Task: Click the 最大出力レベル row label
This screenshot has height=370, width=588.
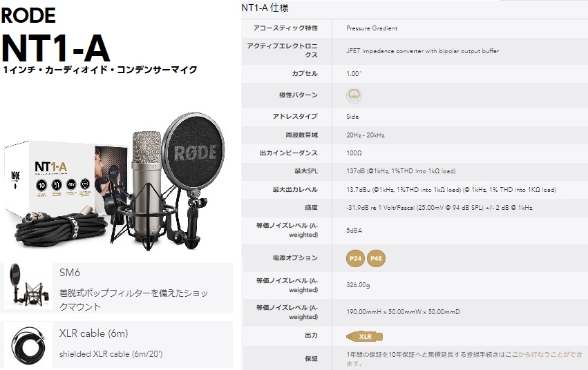Action: pos(295,190)
